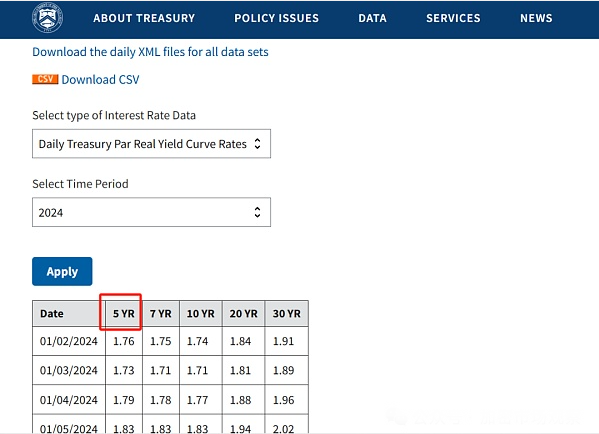Click the orange CSV icon
This screenshot has width=599, height=434.
[45, 79]
